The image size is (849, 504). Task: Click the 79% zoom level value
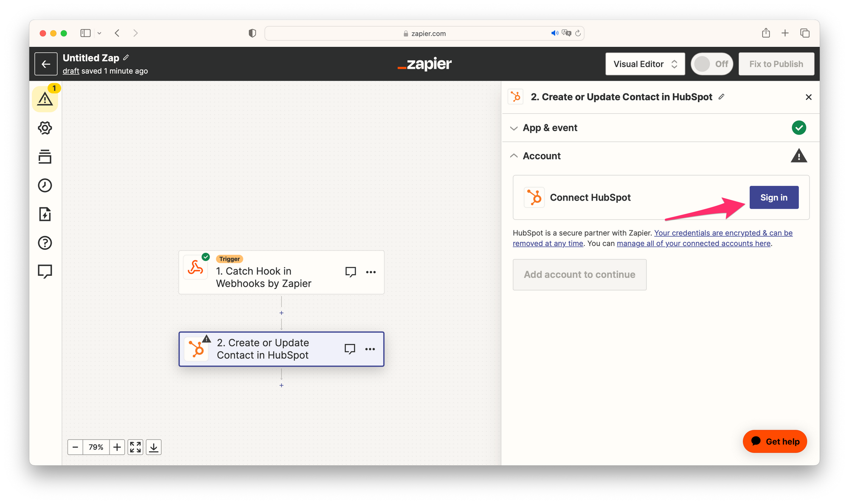(x=96, y=447)
